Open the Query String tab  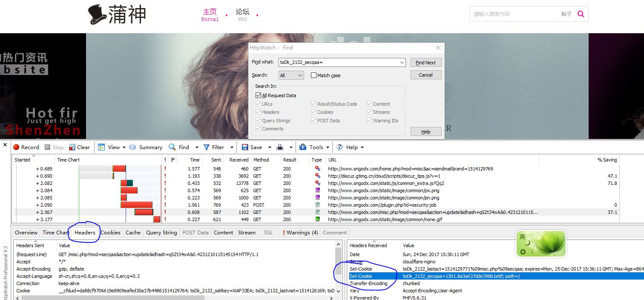161,233
